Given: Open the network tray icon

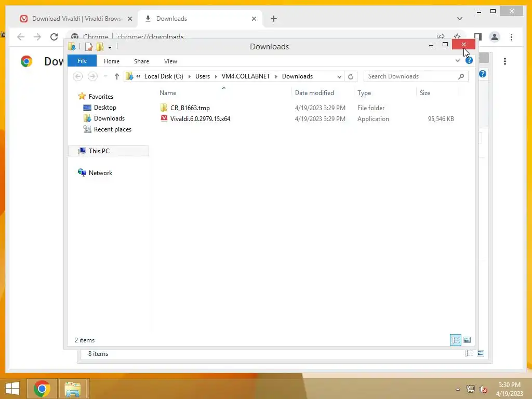Looking at the screenshot, I should (470, 389).
